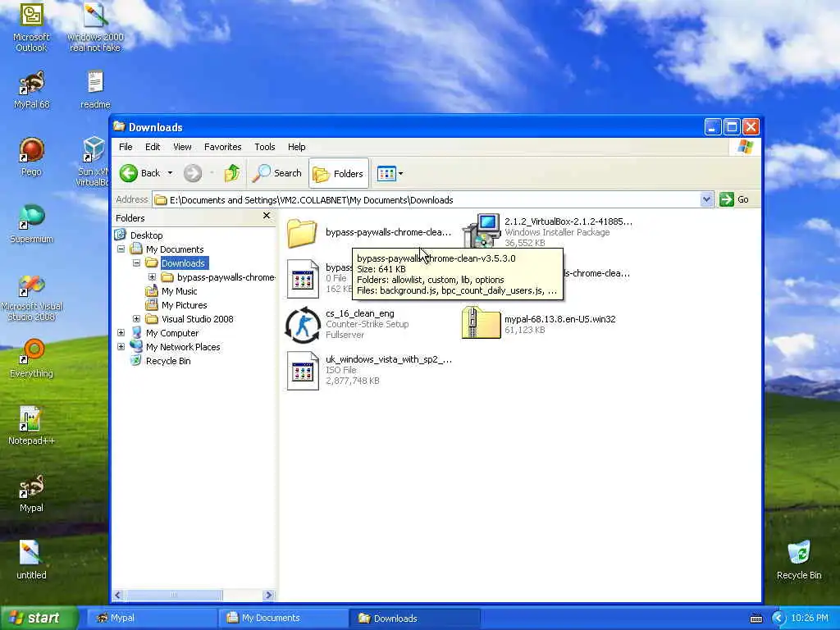Image resolution: width=840 pixels, height=630 pixels.
Task: Select My Network Places in tree
Action: tap(183, 347)
